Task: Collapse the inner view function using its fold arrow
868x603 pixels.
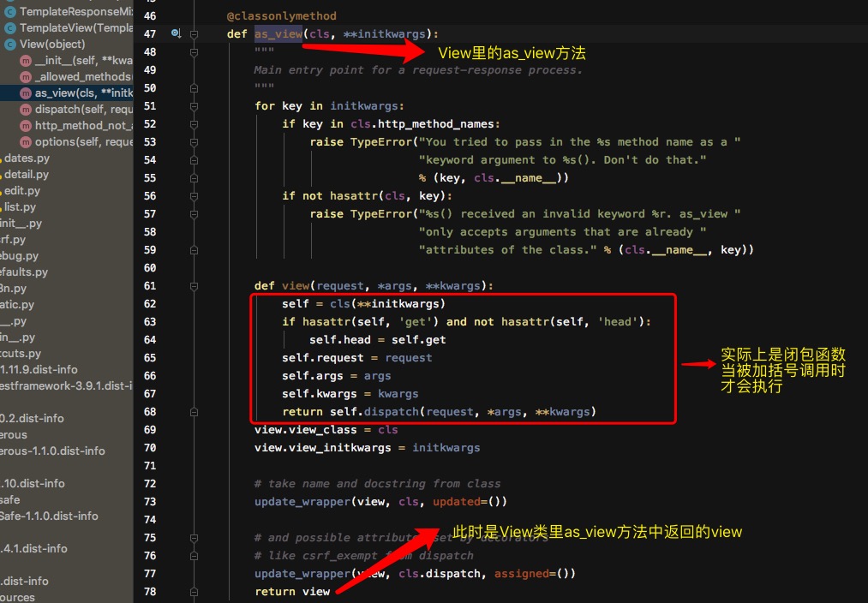Action: tap(195, 285)
